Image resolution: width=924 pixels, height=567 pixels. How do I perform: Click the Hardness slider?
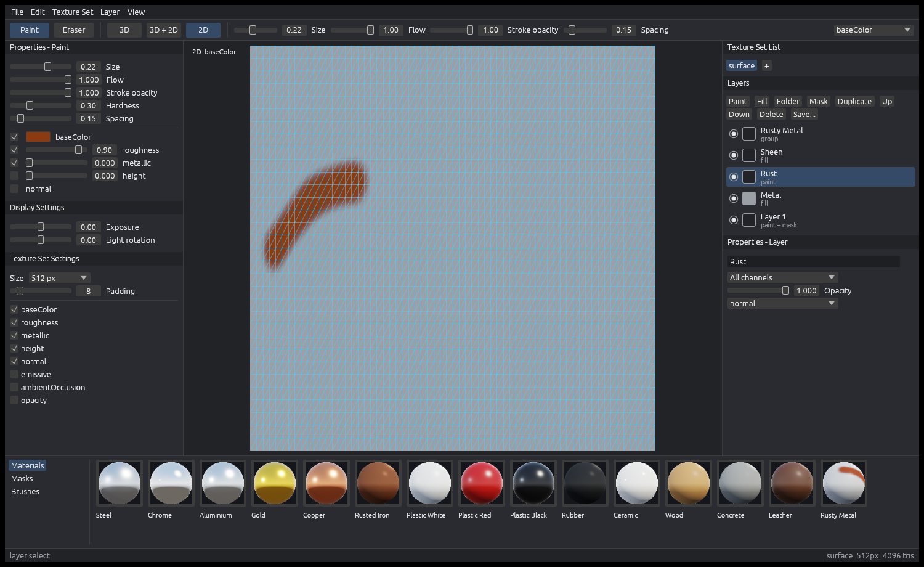[x=41, y=105]
